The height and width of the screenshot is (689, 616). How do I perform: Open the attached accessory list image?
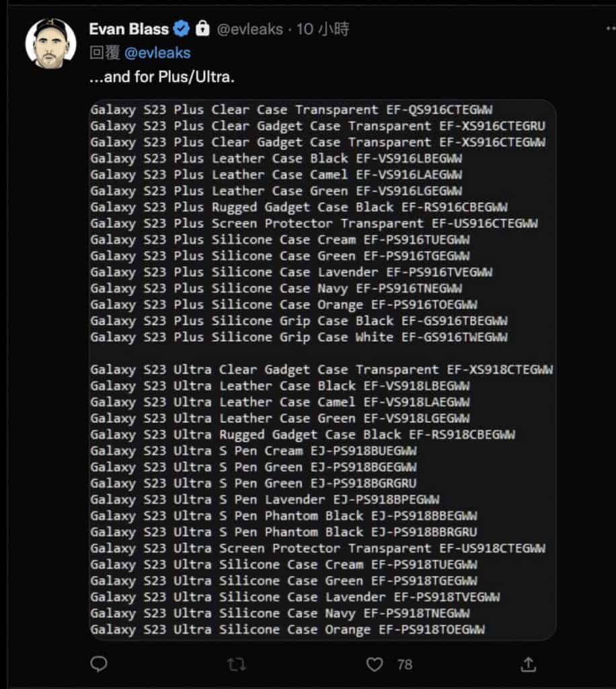[x=323, y=369]
